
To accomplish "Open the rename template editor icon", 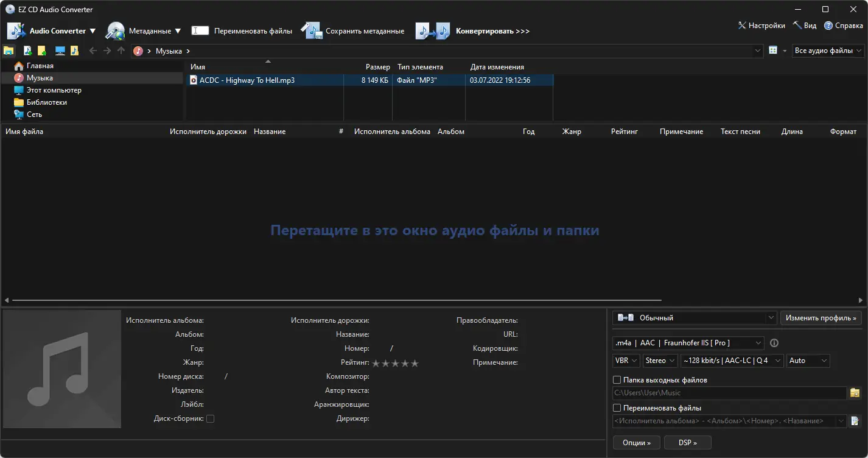I will click(x=854, y=421).
